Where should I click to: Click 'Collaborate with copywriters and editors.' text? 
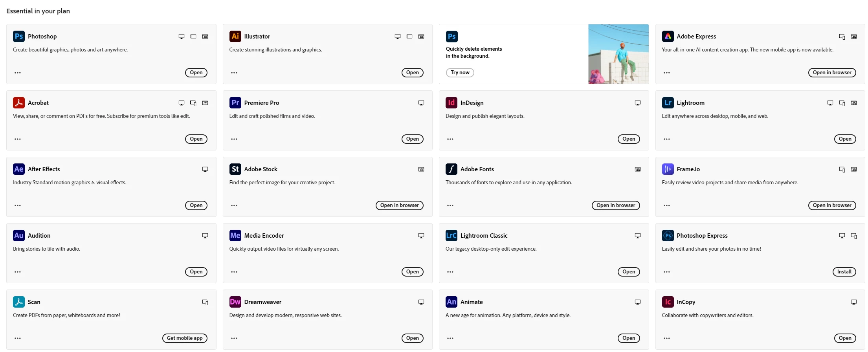click(x=707, y=315)
